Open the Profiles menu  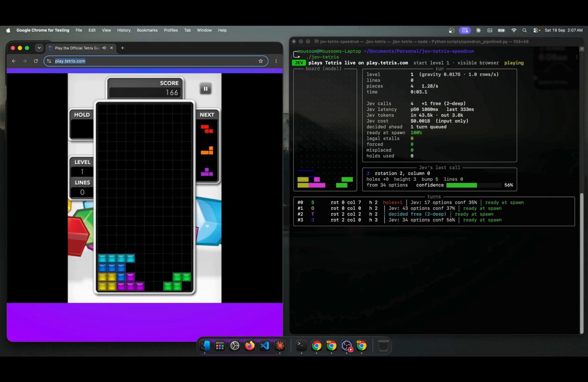pos(171,30)
